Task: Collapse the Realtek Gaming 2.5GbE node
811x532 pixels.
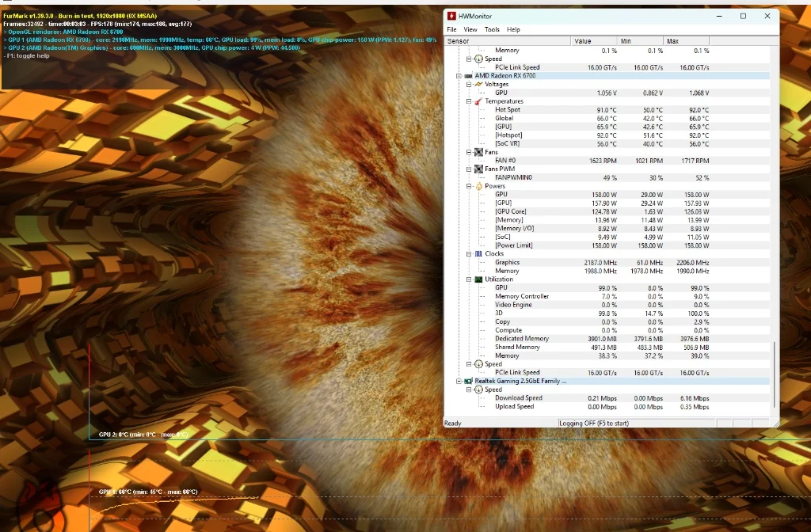Action: (x=459, y=381)
